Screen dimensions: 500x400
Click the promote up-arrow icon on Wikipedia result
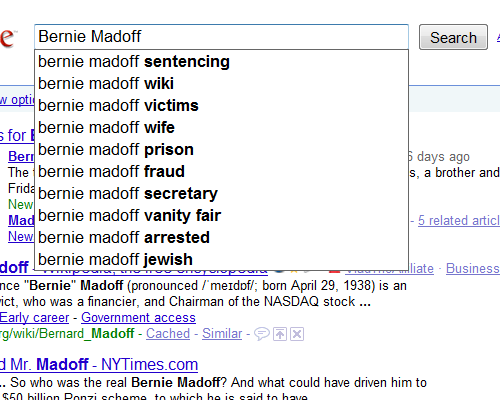280,334
